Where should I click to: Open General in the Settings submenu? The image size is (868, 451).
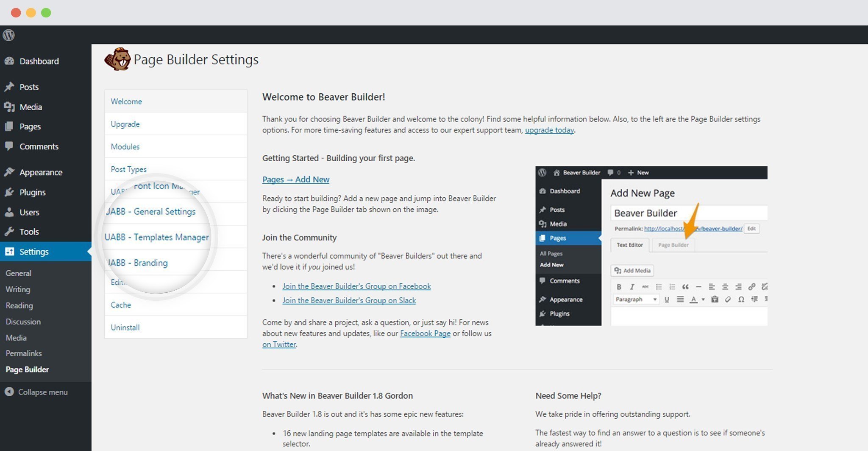[18, 273]
